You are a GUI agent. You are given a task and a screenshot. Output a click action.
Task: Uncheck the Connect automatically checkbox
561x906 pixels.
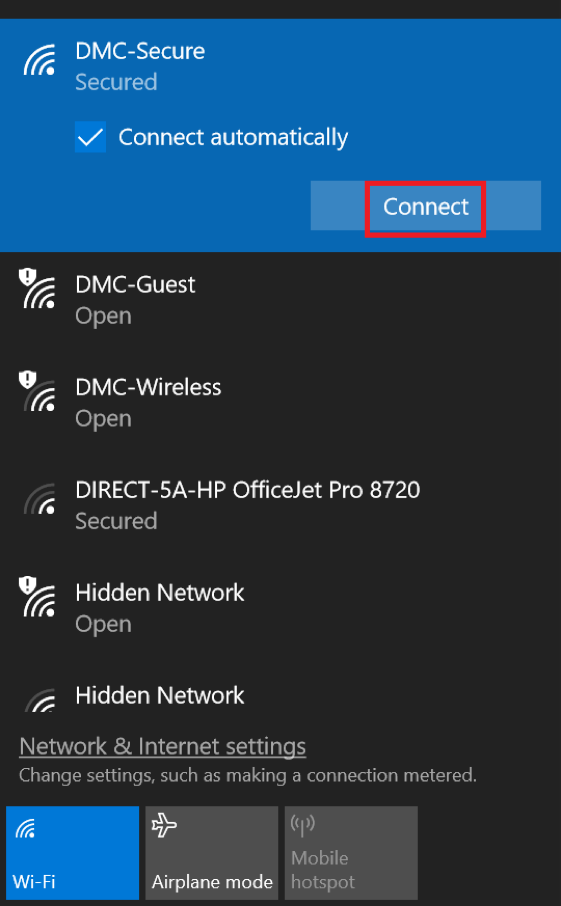(90, 137)
